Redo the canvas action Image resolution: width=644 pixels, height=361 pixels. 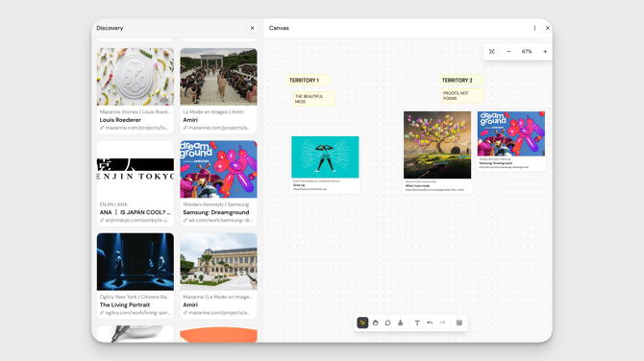click(x=442, y=323)
